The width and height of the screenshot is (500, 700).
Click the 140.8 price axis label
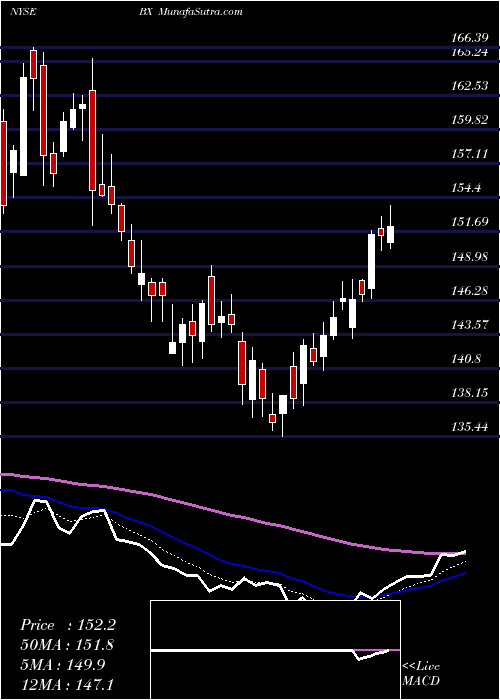467,358
